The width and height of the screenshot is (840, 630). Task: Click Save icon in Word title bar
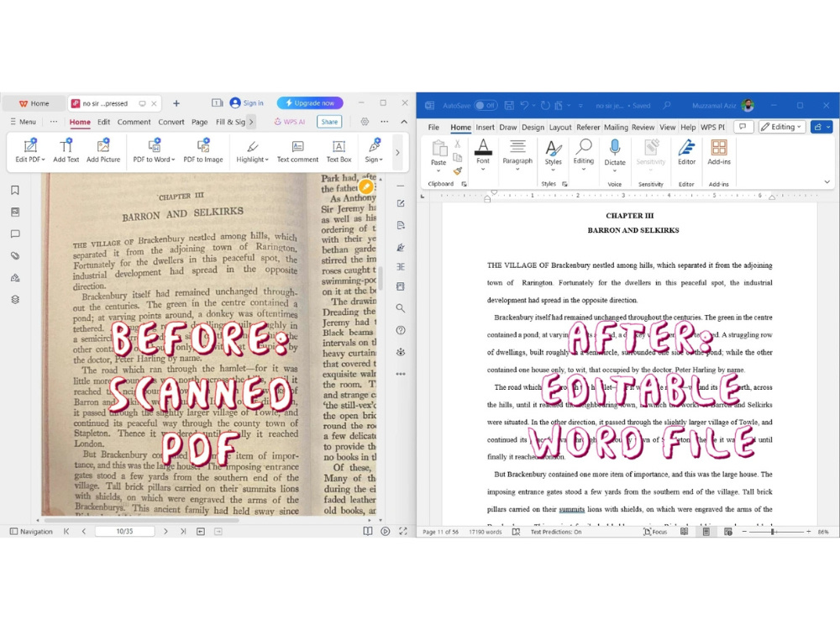coord(509,106)
